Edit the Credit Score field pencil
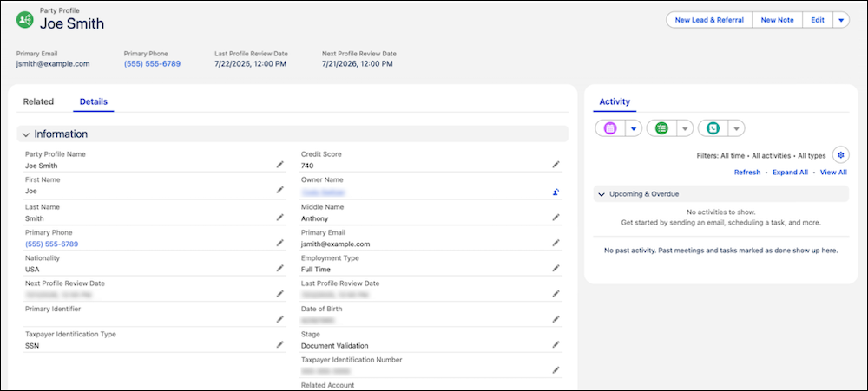This screenshot has width=868, height=391. click(556, 164)
